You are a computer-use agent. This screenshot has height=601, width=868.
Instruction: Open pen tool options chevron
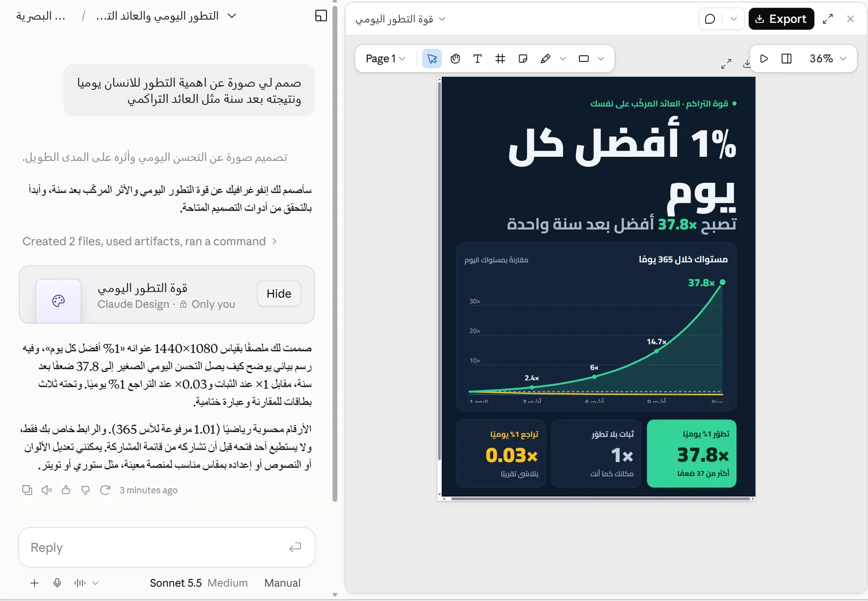tap(563, 59)
